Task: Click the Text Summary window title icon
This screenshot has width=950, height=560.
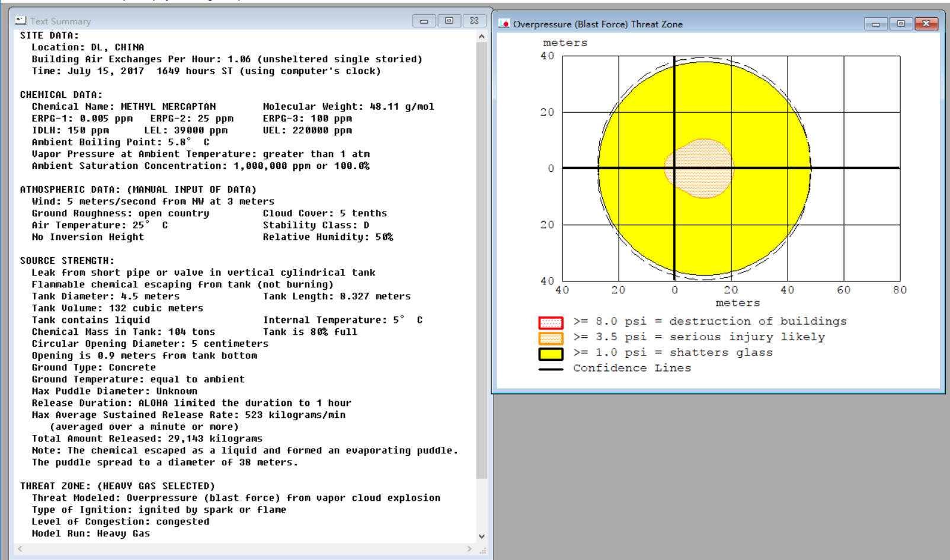Action: point(21,21)
